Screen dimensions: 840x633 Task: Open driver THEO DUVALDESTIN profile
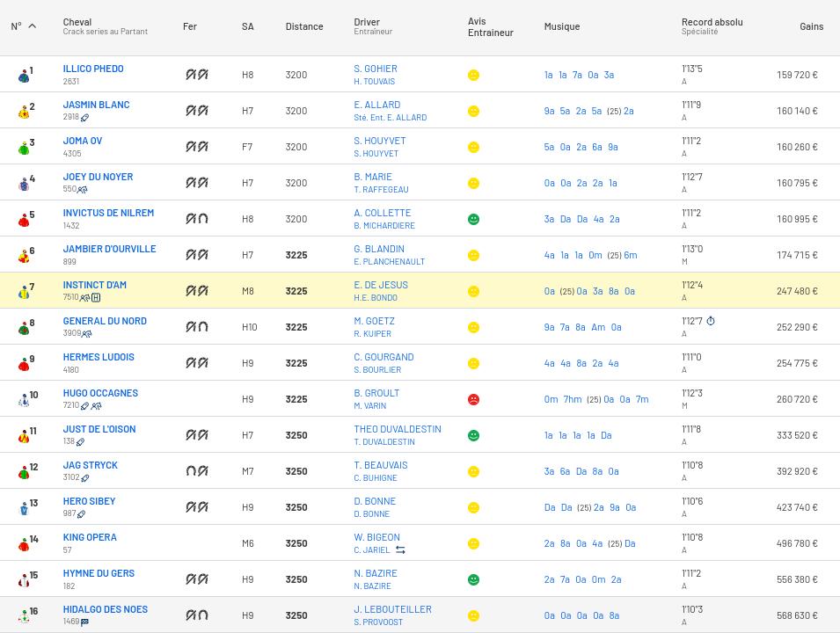[x=398, y=429]
